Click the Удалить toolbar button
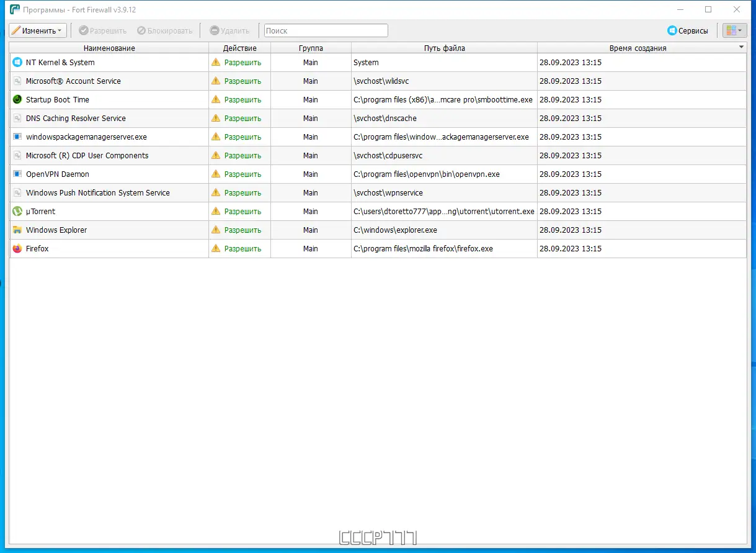Screen dimensions: 756x553 (x=229, y=30)
